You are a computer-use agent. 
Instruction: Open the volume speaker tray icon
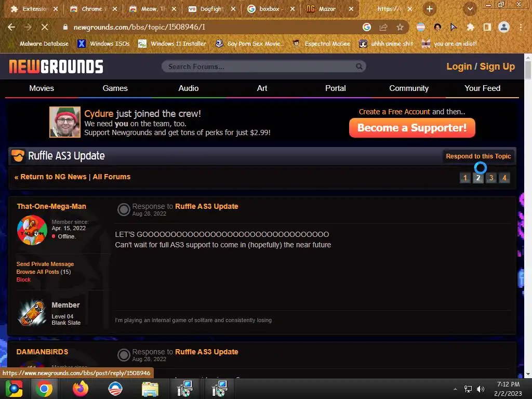pos(481,389)
